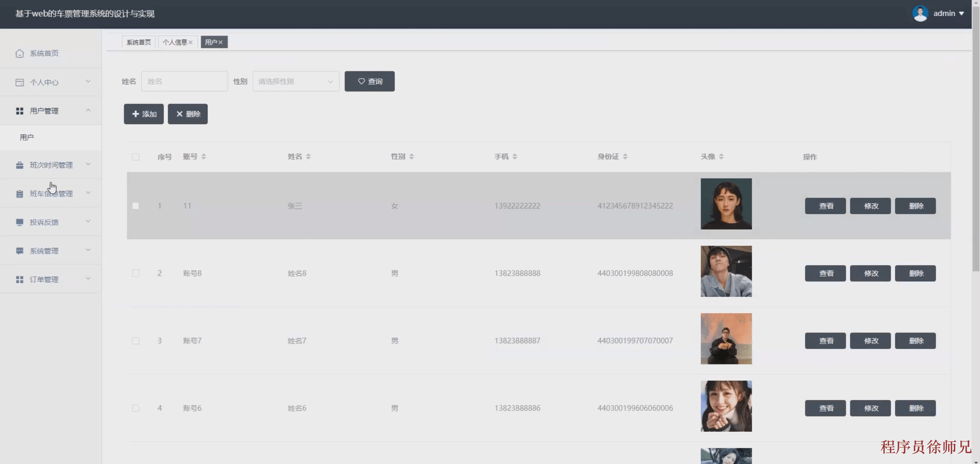
Task: Open avatar photo of user 姓名7
Action: [x=726, y=339]
